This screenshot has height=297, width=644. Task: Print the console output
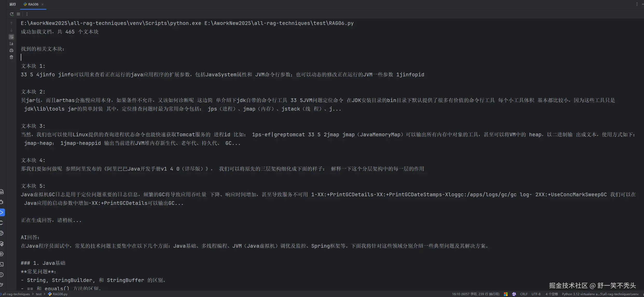tap(11, 50)
